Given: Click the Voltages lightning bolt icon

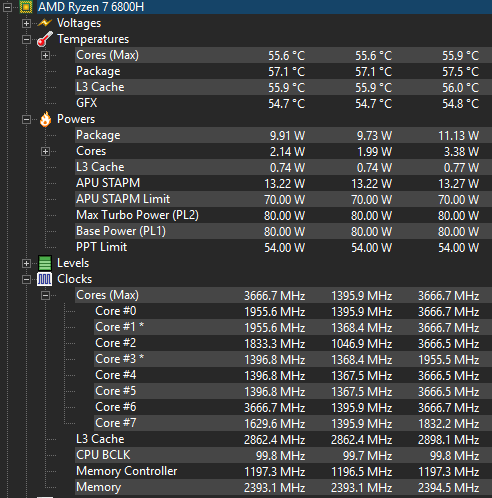Looking at the screenshot, I should pyautogui.click(x=45, y=23).
